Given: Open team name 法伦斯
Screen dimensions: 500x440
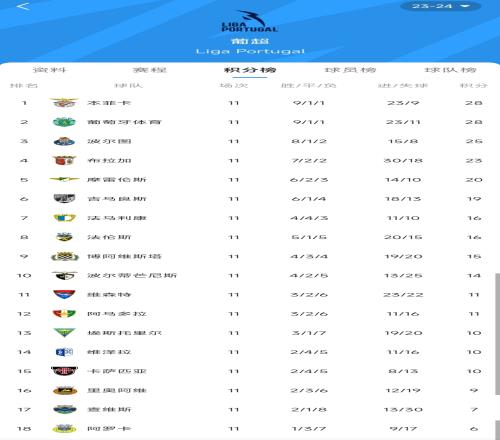Looking at the screenshot, I should (x=109, y=237).
